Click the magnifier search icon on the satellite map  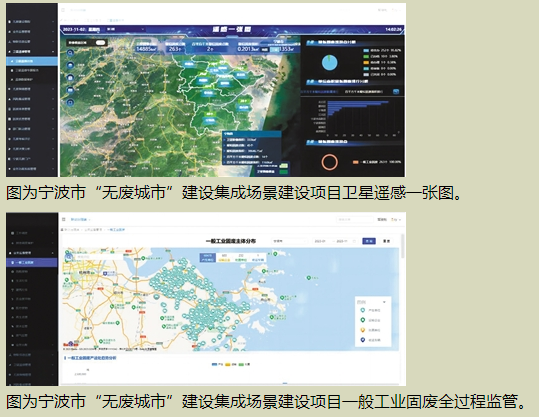coord(70,53)
